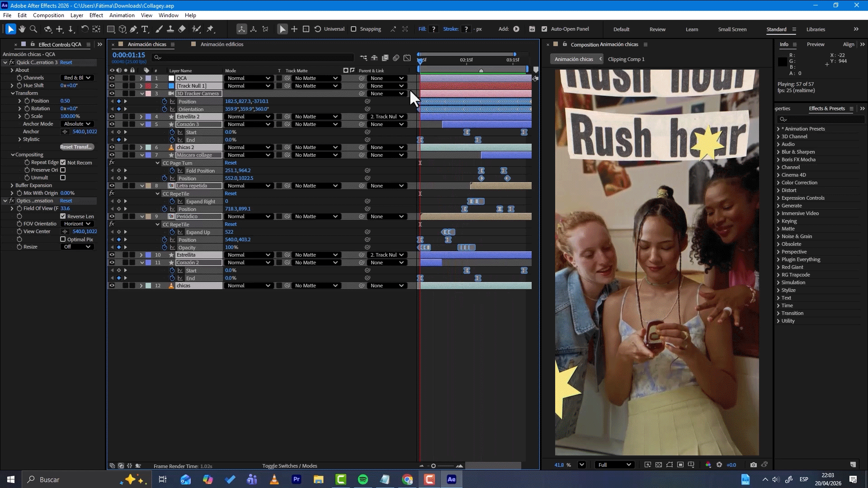This screenshot has height=488, width=868.
Task: Open blend mode dropdown for QCA layer
Action: click(249, 78)
